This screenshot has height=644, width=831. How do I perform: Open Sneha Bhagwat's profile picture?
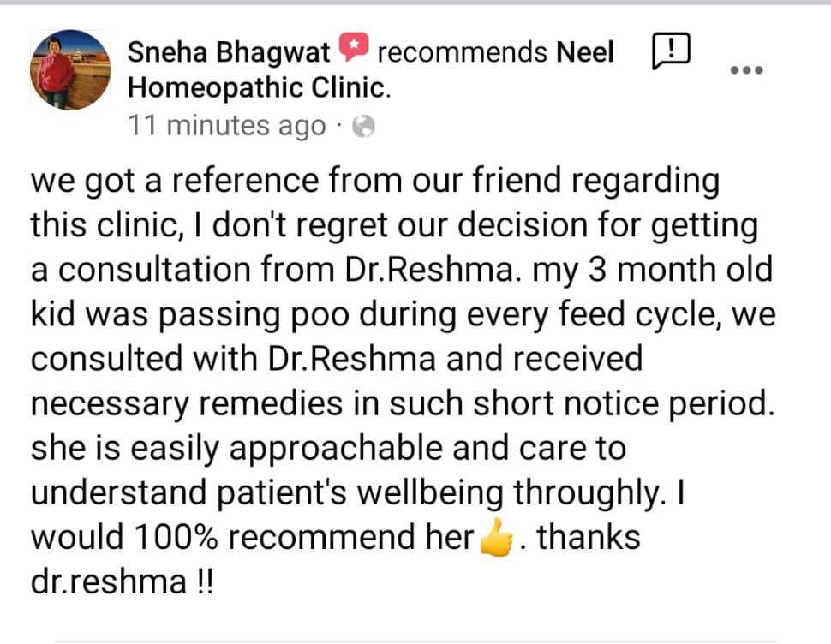[70, 70]
